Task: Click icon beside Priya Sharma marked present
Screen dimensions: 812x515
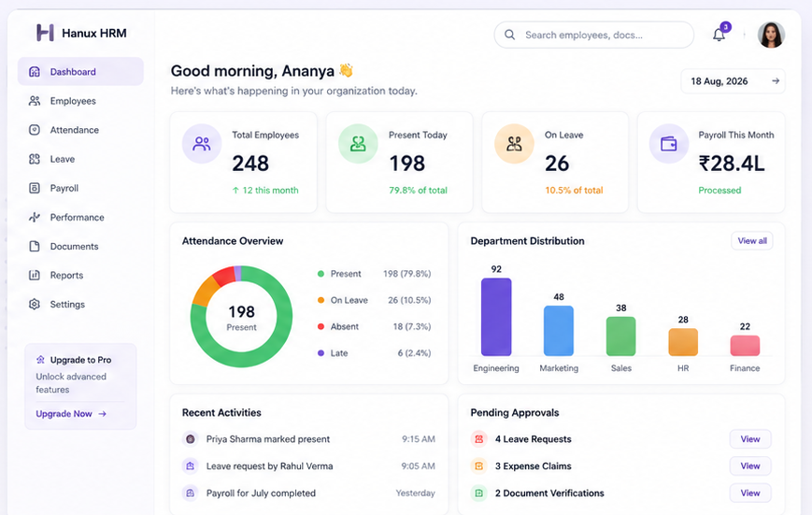Action: (x=190, y=439)
